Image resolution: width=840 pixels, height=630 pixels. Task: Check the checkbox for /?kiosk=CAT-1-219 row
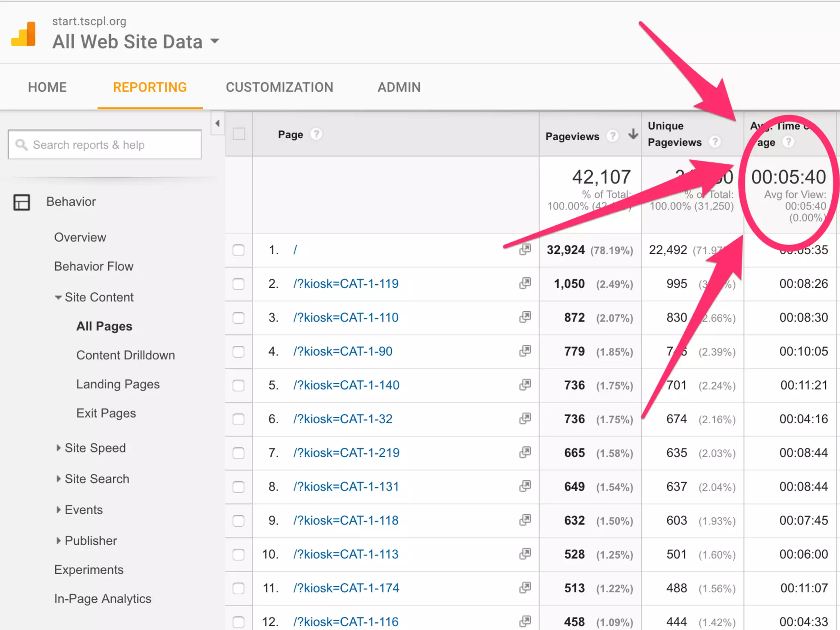coord(238,453)
